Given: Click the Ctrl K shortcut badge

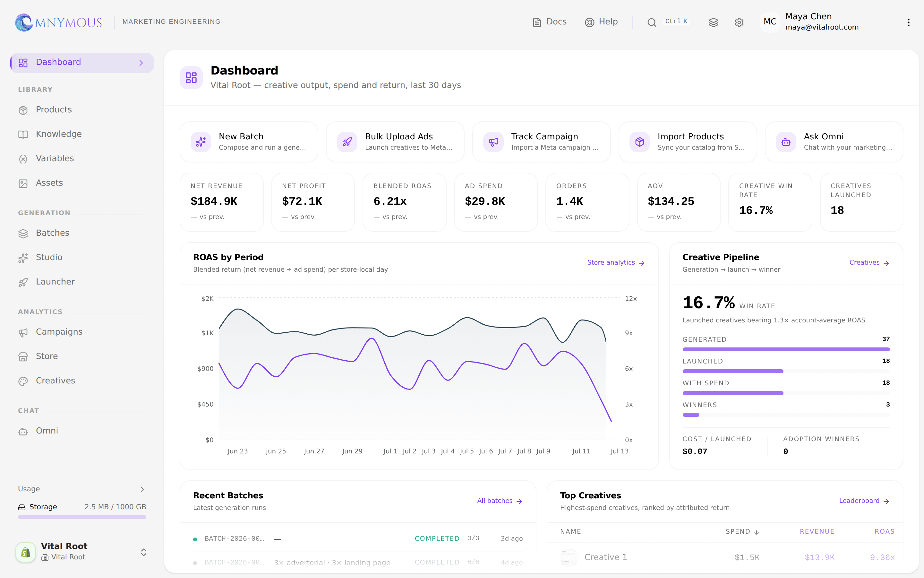Looking at the screenshot, I should [x=676, y=22].
